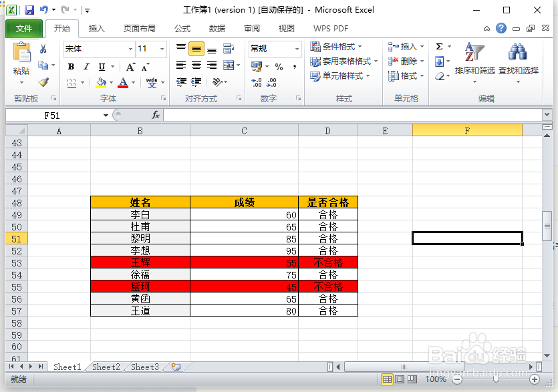Toggle wrap text (自动换行)

(x=228, y=49)
